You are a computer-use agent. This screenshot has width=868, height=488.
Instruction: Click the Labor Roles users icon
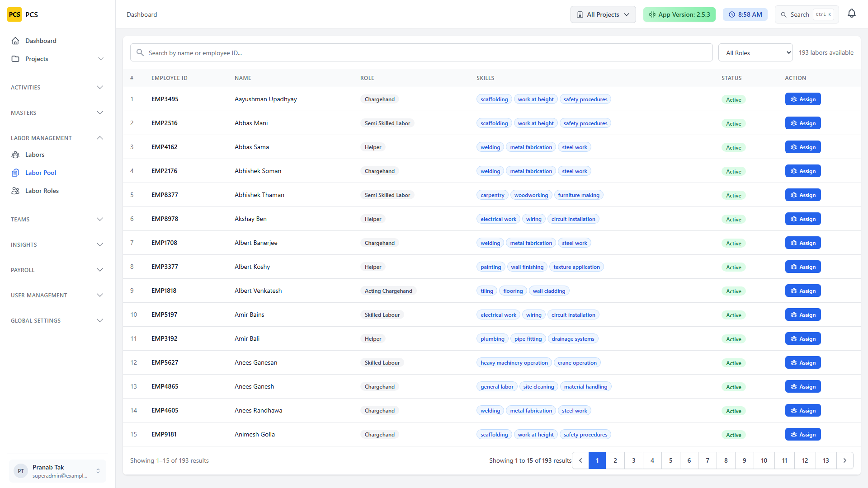tap(15, 191)
